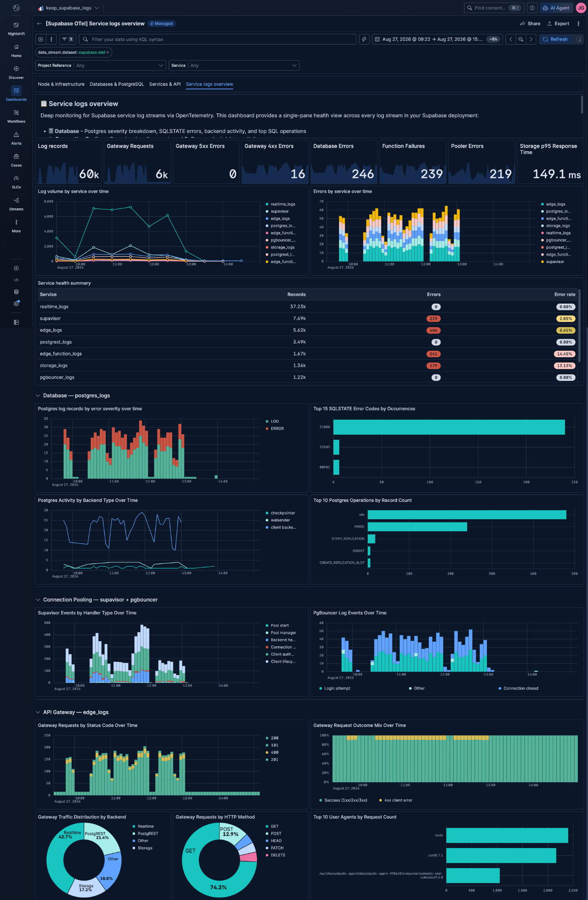Click the Service health summary table scrollbar
The height and width of the screenshot is (900, 588).
[x=580, y=325]
